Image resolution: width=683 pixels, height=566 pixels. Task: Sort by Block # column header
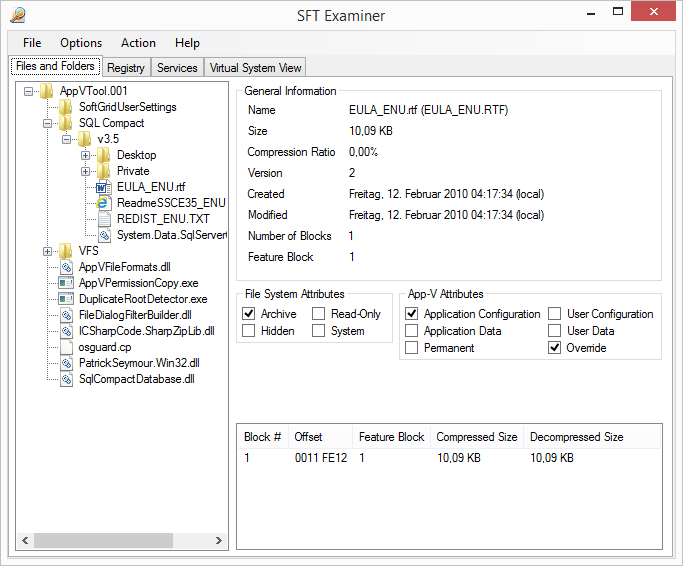pos(262,437)
